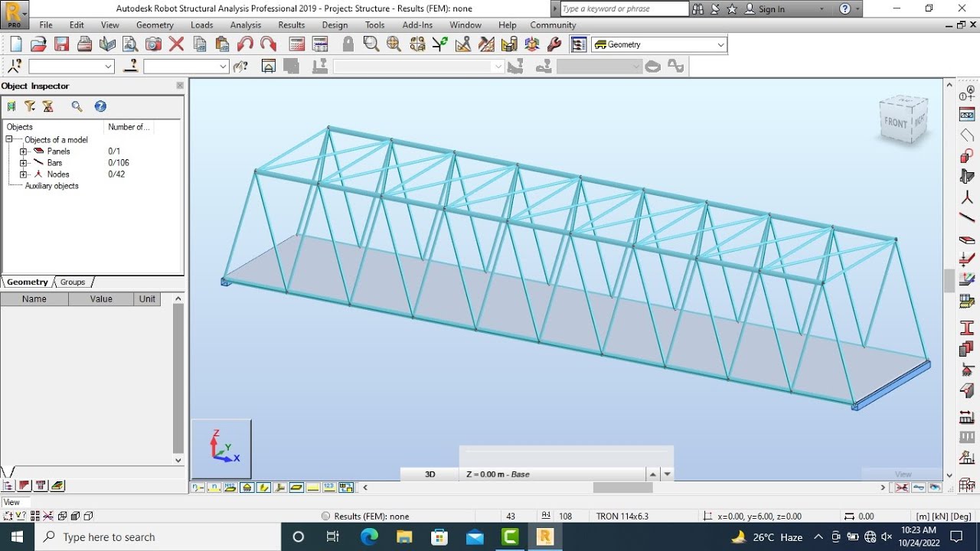Redo with the red right-curved arrow
The height and width of the screenshot is (551, 980).
[x=268, y=44]
